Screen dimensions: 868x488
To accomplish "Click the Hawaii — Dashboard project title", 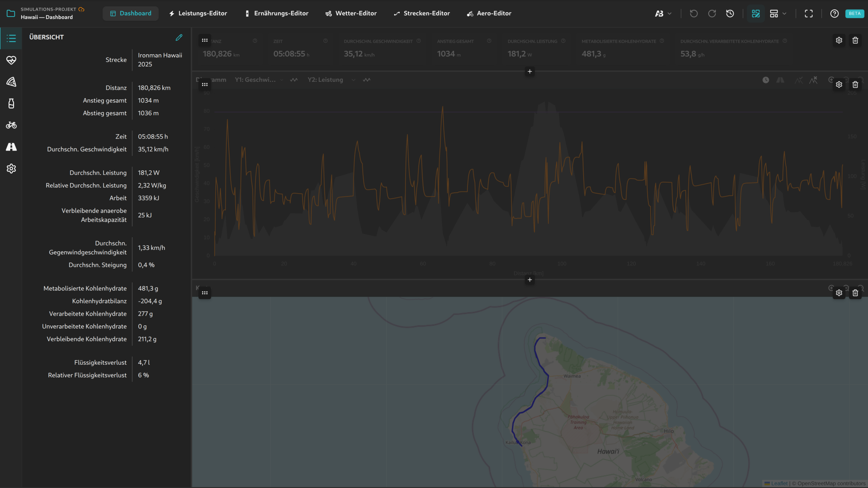I will [47, 17].
